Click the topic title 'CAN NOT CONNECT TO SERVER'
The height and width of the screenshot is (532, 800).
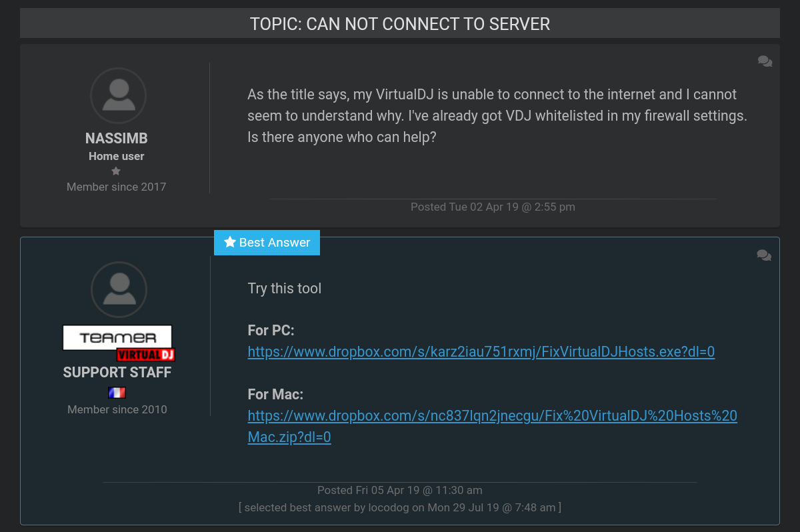click(x=400, y=24)
